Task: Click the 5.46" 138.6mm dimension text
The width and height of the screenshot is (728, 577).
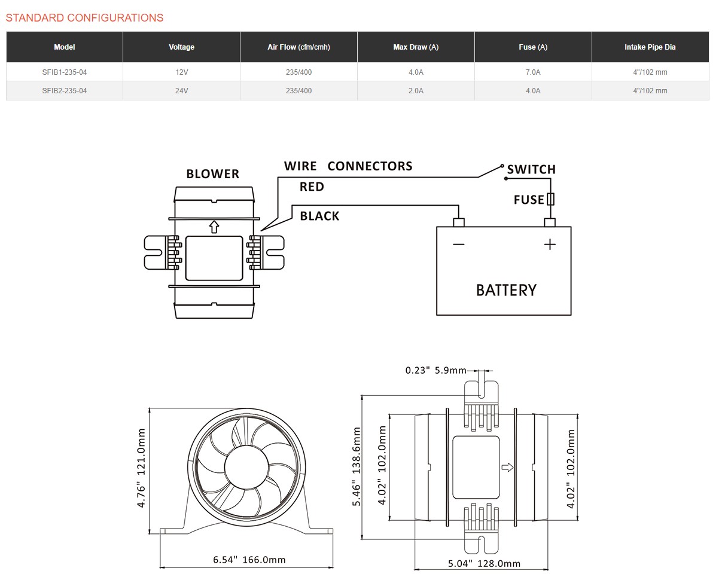Action: [357, 466]
